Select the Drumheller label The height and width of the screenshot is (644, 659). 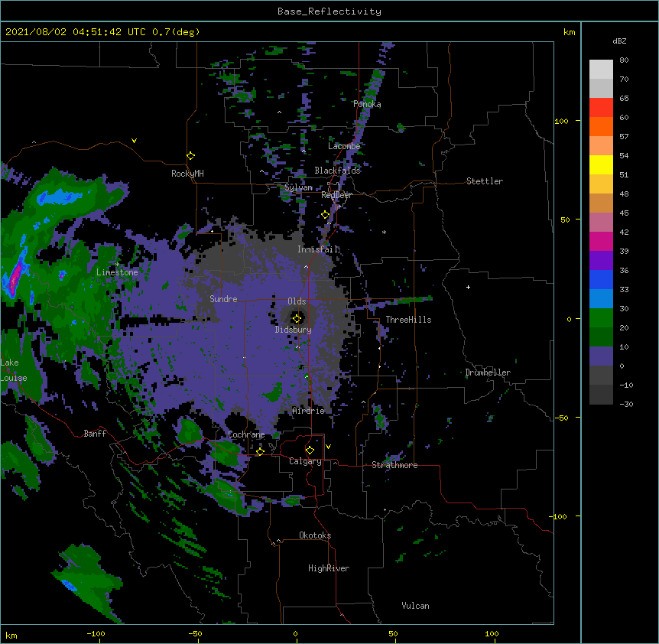click(x=488, y=372)
